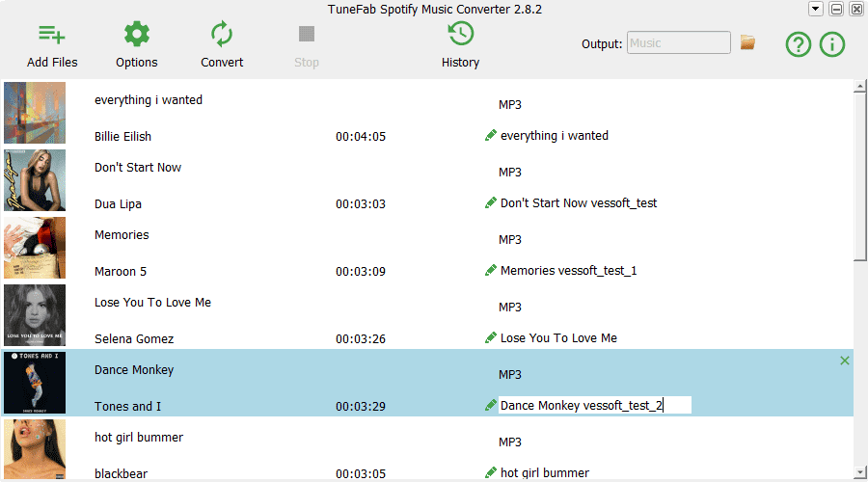This screenshot has width=868, height=482.
Task: Click the vertical scrollbar thumb
Action: pyautogui.click(x=859, y=176)
